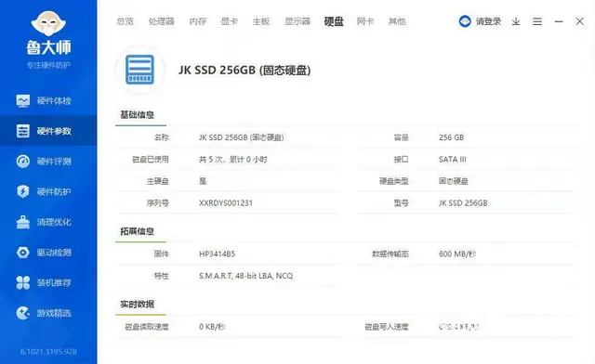Switch to the 主板 tab
The height and width of the screenshot is (364, 595).
[261, 21]
